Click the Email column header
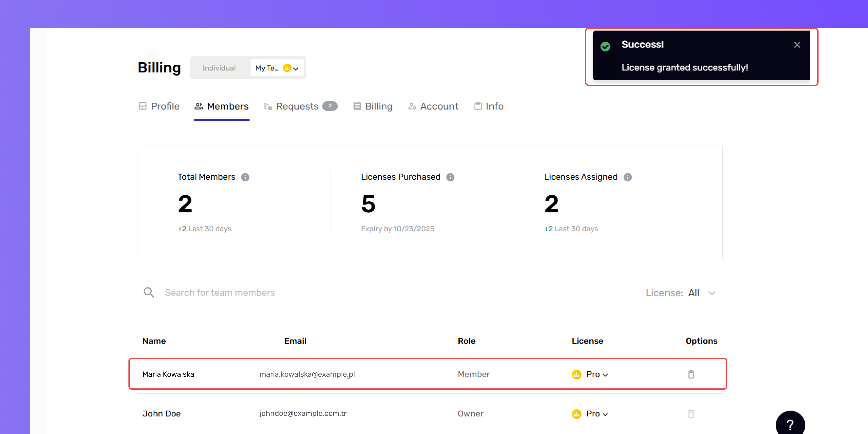The width and height of the screenshot is (868, 434). (295, 341)
